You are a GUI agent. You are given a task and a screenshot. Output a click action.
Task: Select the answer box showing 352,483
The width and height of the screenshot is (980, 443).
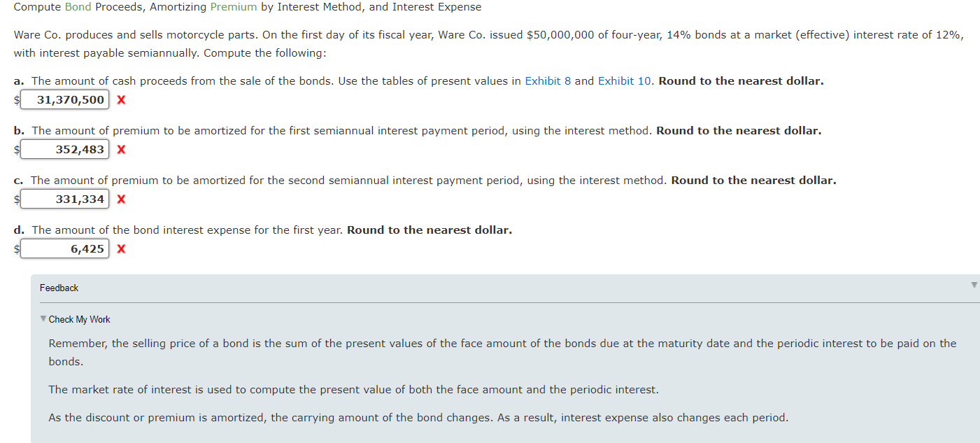point(64,149)
